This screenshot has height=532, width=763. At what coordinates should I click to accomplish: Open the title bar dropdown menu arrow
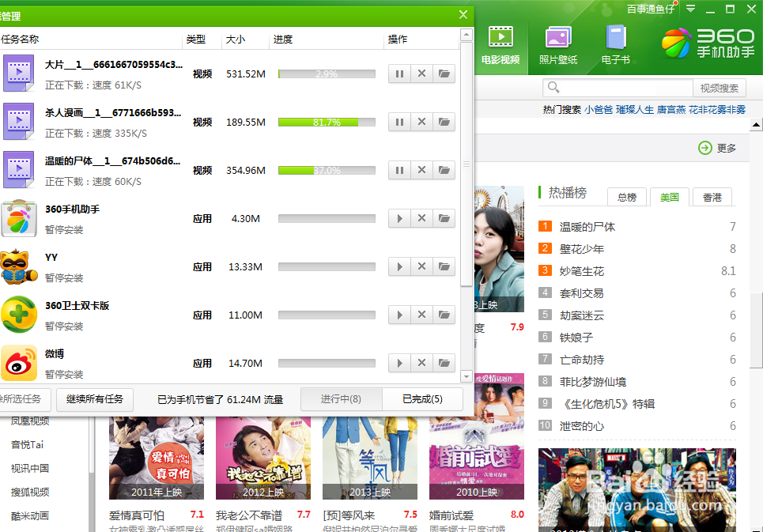[690, 9]
